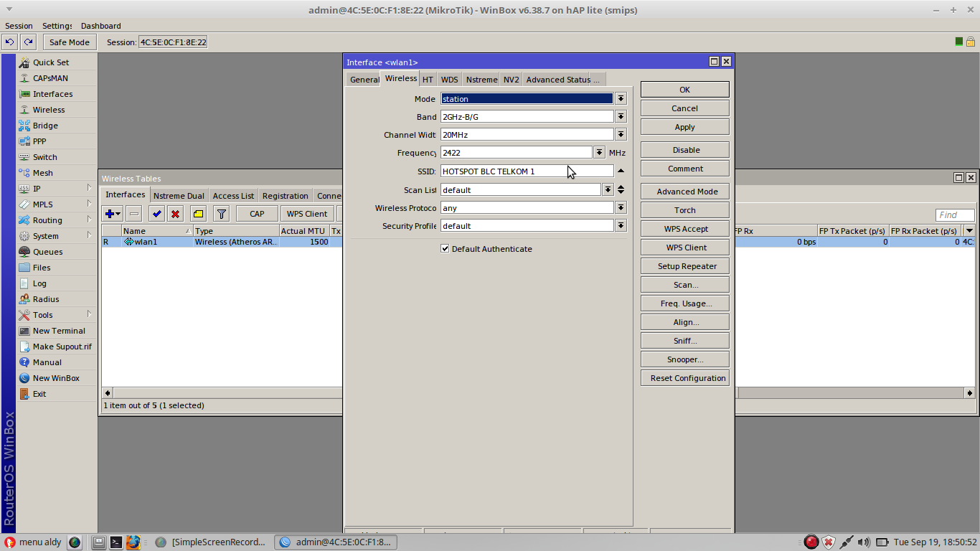Collapse the SSID field with up arrow
980x551 pixels.
(x=621, y=171)
